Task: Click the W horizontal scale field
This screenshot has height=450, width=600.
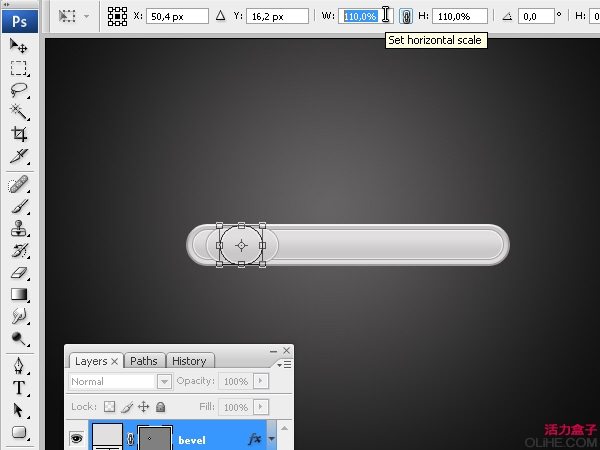Action: coord(365,16)
